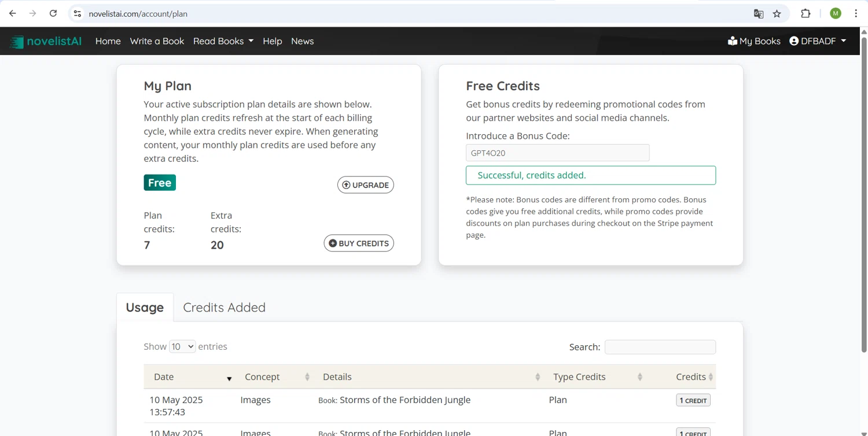Go back with the browser back arrow
Screen dimensions: 868x436
point(13,13)
